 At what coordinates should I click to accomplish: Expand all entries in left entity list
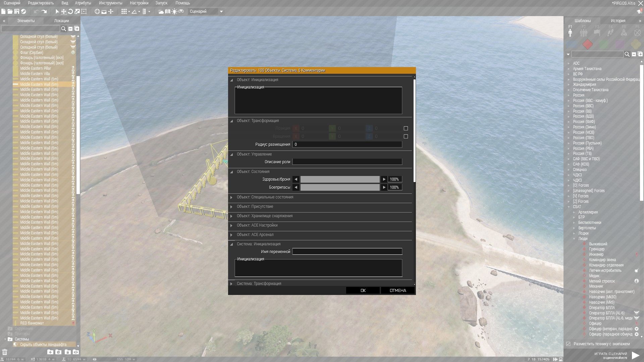coord(77,29)
